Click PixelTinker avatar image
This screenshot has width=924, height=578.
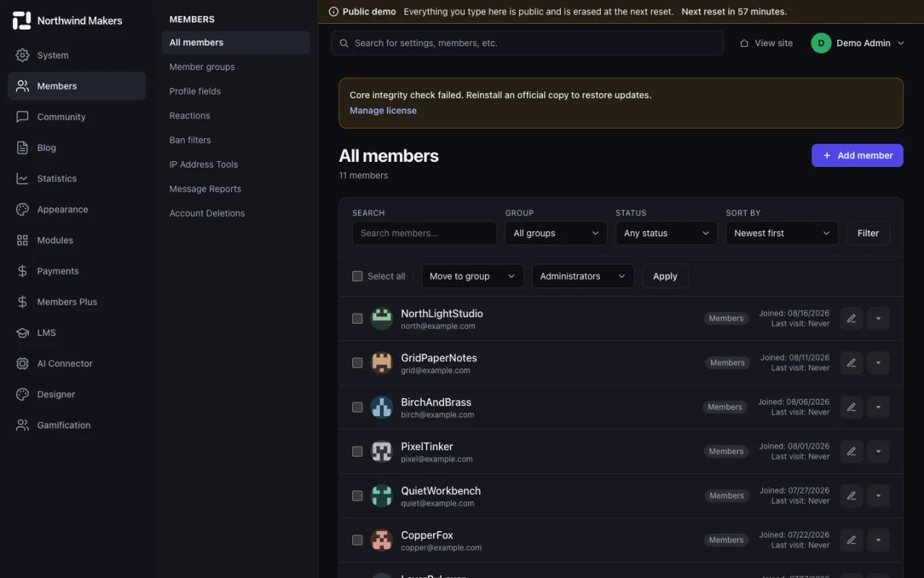pos(382,452)
